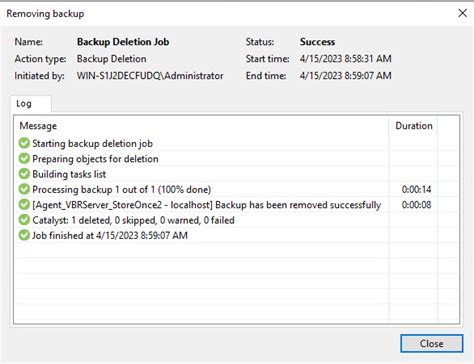Click check icon beside Catalyst: 1 deleted row
This screenshot has width=474, height=364.
click(x=24, y=220)
